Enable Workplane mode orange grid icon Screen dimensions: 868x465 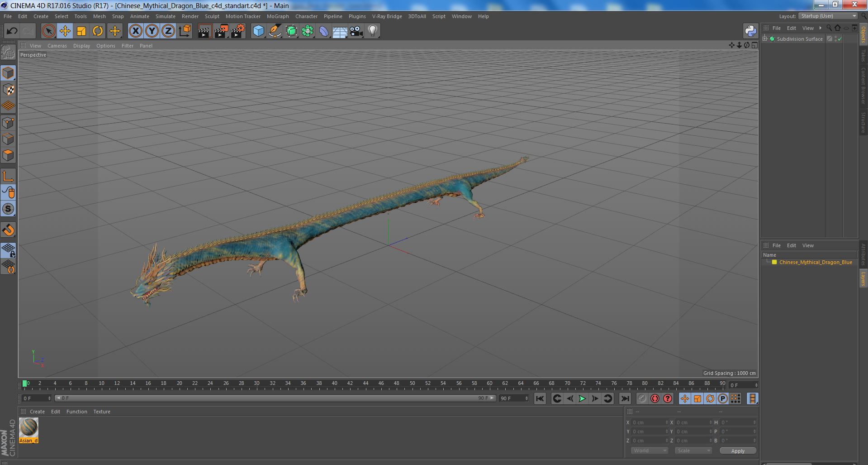click(8, 105)
